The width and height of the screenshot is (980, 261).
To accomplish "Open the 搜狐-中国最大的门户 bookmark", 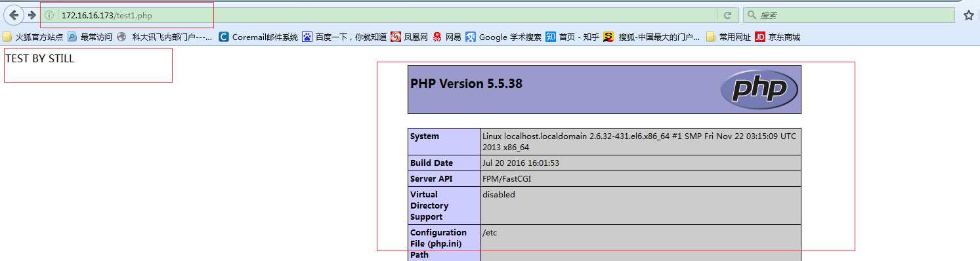I will tap(652, 37).
